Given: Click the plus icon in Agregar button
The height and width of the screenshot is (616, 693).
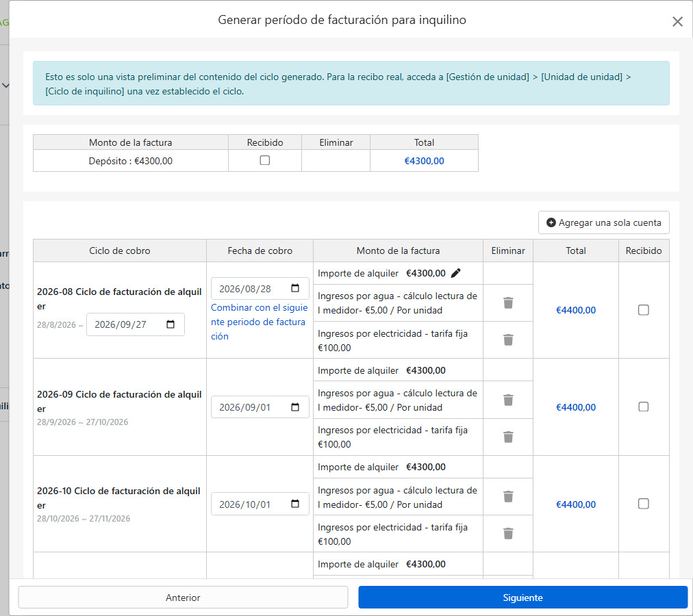Looking at the screenshot, I should 551,222.
